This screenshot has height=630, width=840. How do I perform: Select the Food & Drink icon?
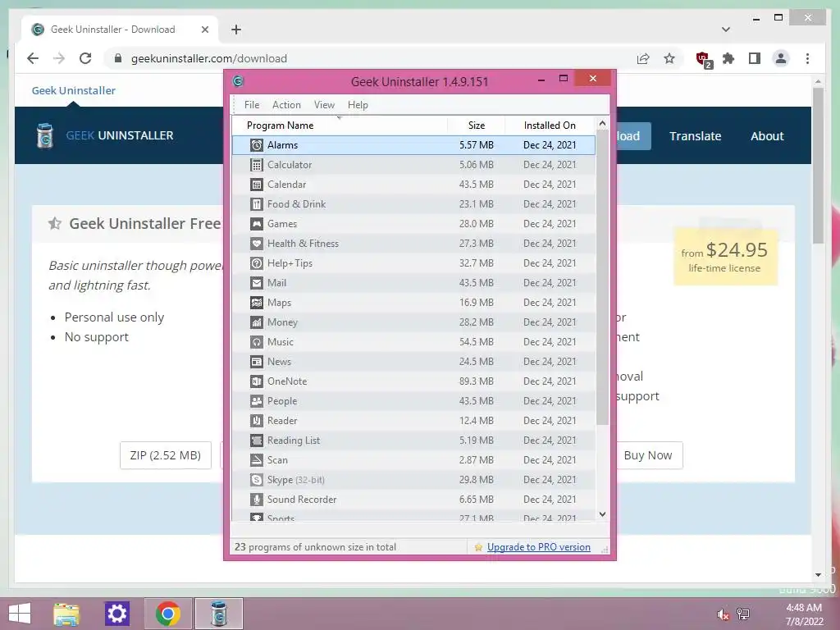[257, 204]
